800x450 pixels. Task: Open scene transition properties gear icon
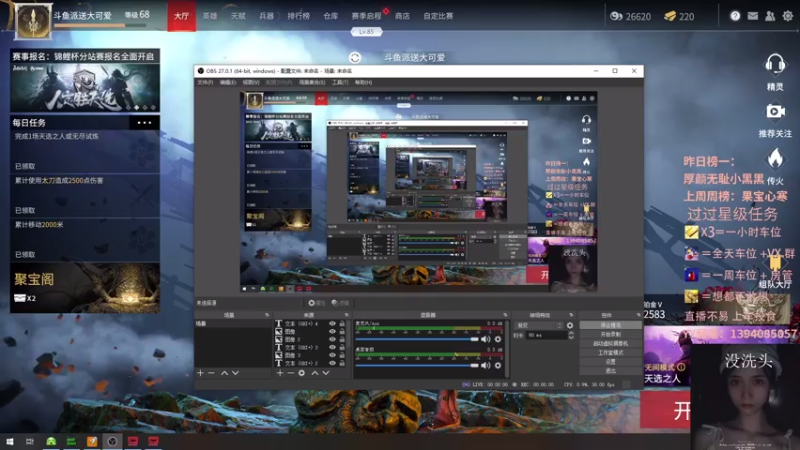tap(570, 325)
